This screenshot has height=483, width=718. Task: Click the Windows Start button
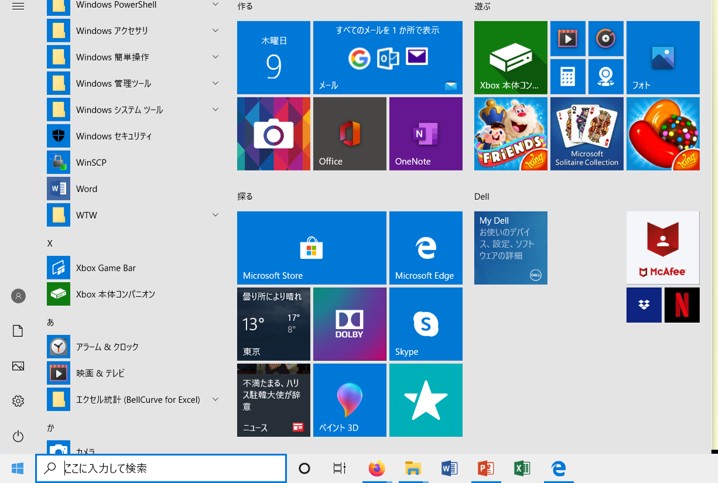coord(17,468)
